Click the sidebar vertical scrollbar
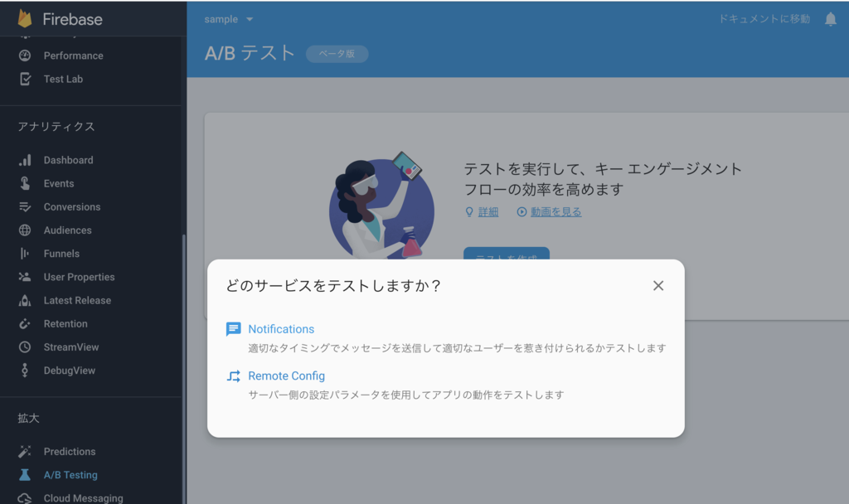 pyautogui.click(x=184, y=368)
